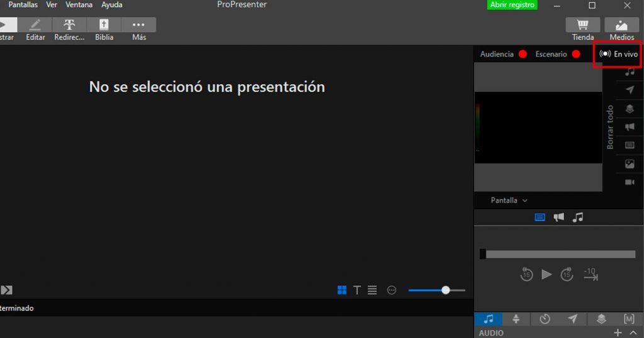Clear the announcements megaphone layer in clear column
The height and width of the screenshot is (338, 644).
pyautogui.click(x=630, y=127)
